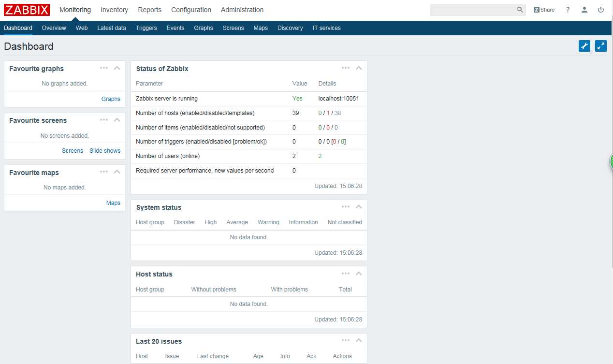This screenshot has width=613, height=364.
Task: Open Status of Zabbix widget menu dots
Action: [x=346, y=68]
